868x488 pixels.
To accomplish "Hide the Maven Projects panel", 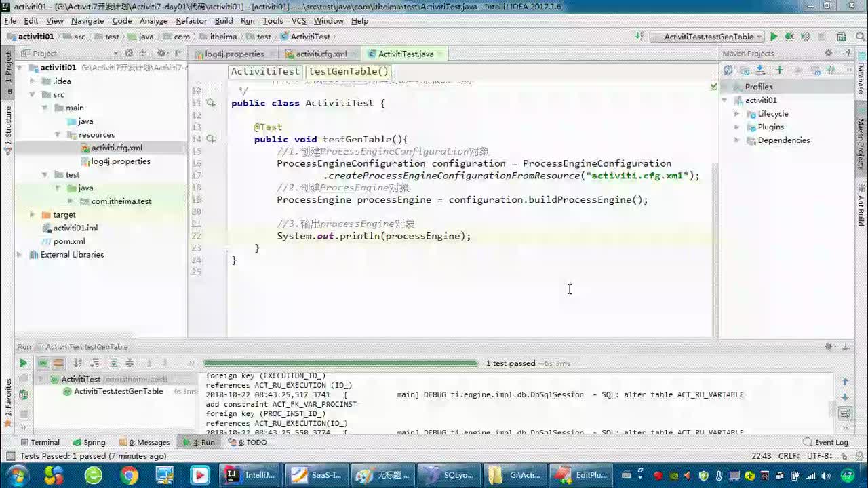I will coord(846,53).
